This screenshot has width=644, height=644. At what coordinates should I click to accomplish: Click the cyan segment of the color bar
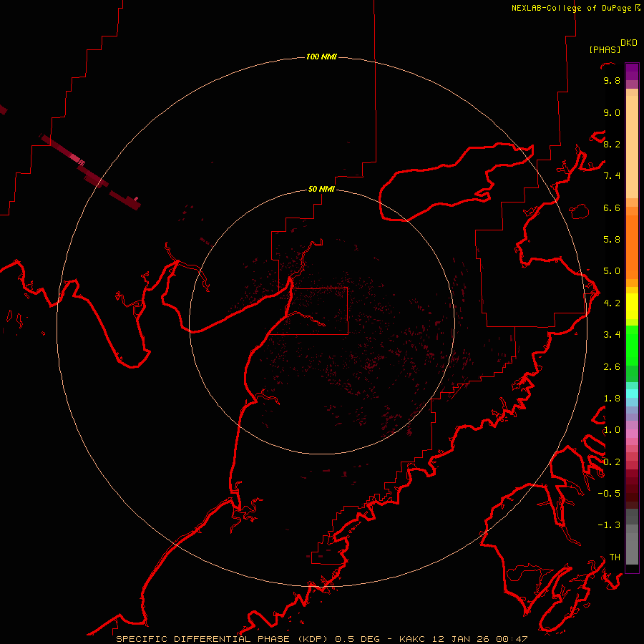(x=632, y=394)
